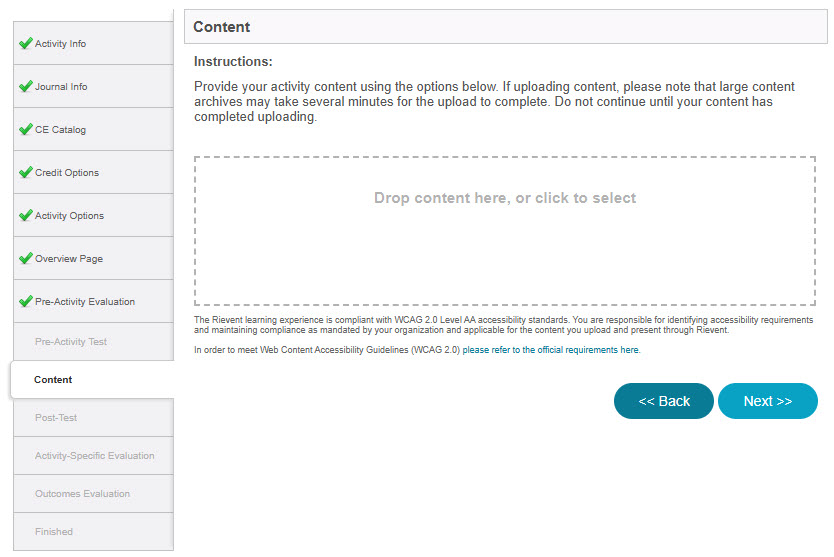Click the green checkmark beside Activity Options
The height and width of the screenshot is (557, 834).
click(26, 215)
